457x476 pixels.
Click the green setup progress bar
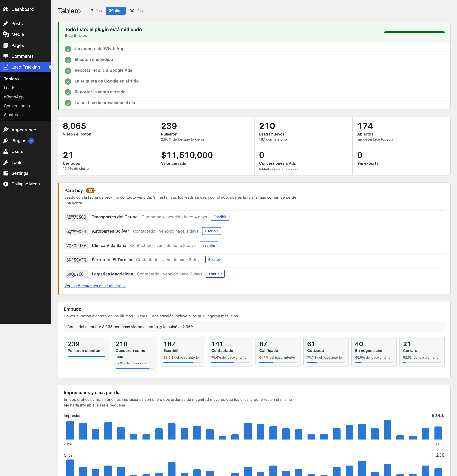(x=414, y=32)
